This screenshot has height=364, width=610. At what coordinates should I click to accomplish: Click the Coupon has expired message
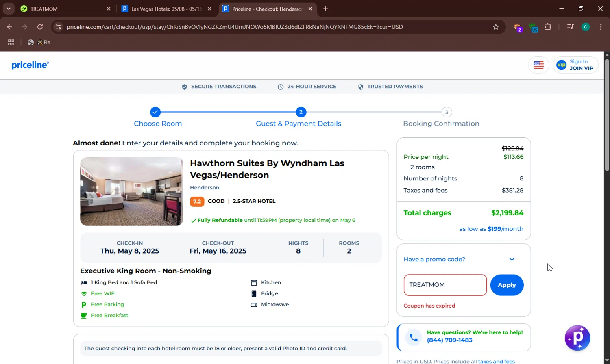point(429,306)
